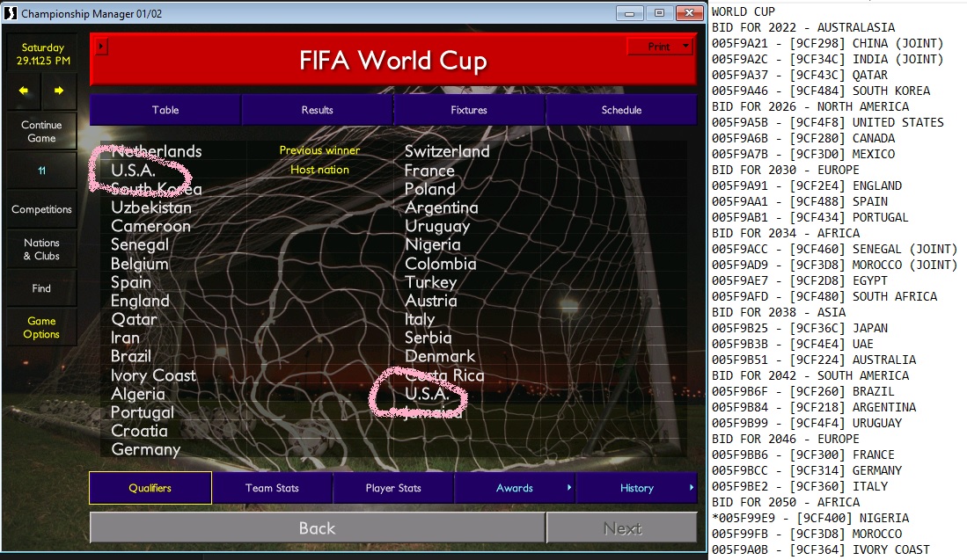Open the Team Stats tab
Image resolution: width=967 pixels, height=560 pixels.
272,488
